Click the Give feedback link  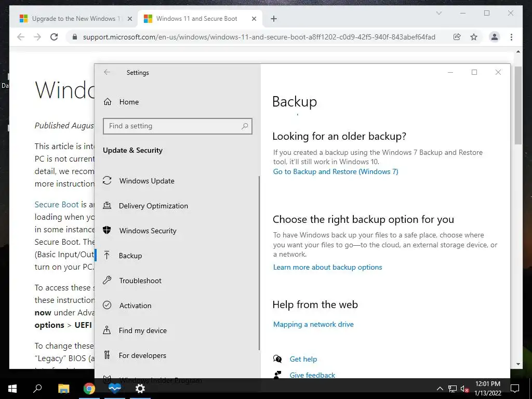[312, 375]
